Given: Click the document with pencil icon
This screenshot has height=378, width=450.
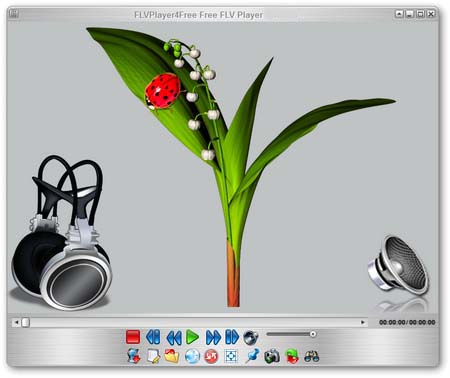Looking at the screenshot, I should [x=153, y=356].
